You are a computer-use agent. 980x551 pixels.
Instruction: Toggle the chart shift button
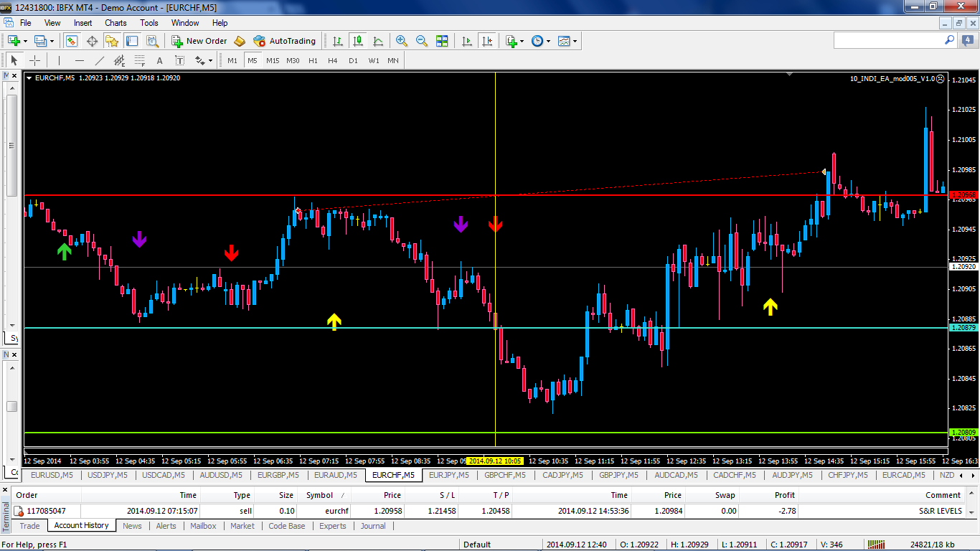coord(488,41)
